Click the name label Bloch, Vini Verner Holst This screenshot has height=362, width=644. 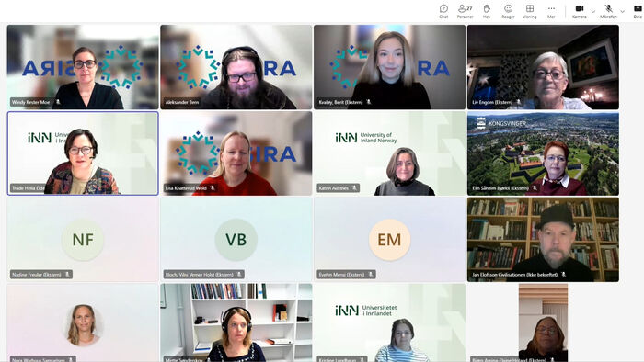[x=200, y=275]
